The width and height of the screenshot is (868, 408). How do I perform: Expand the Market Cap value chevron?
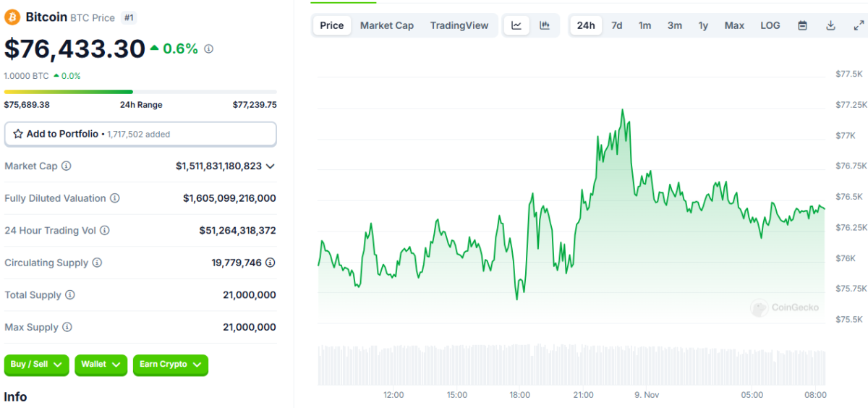tap(271, 166)
